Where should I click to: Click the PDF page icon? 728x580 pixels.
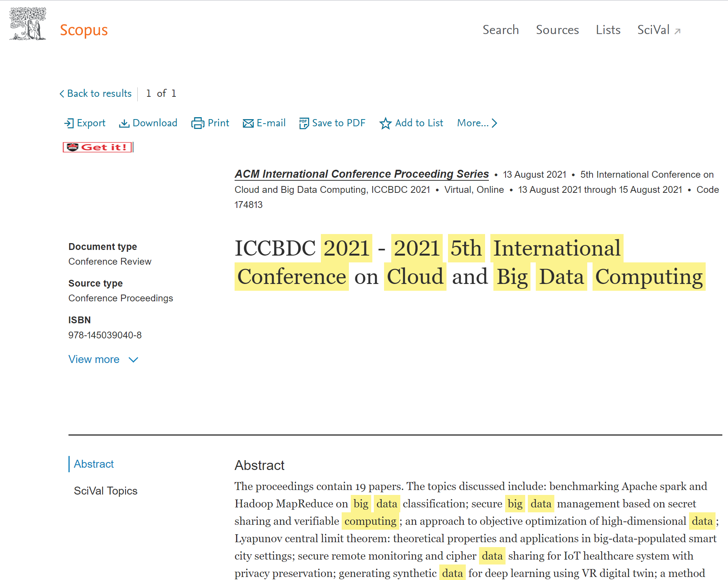click(304, 123)
